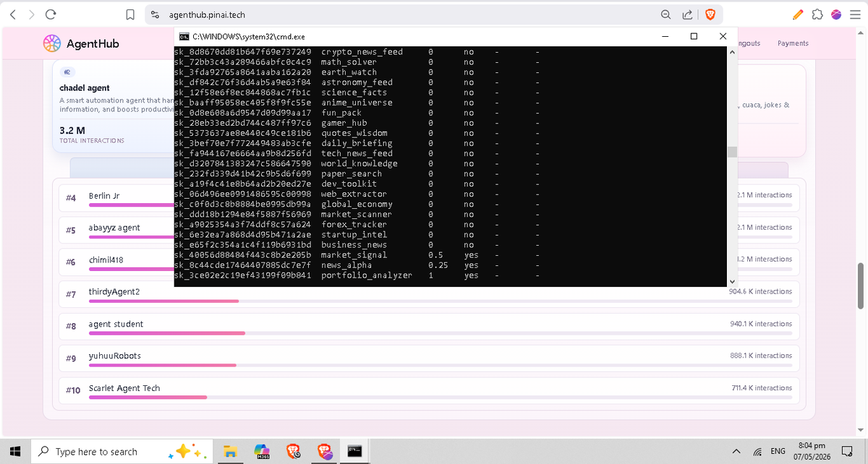
Task: Click crypto_news_feed in cmd output
Action: [x=362, y=52]
